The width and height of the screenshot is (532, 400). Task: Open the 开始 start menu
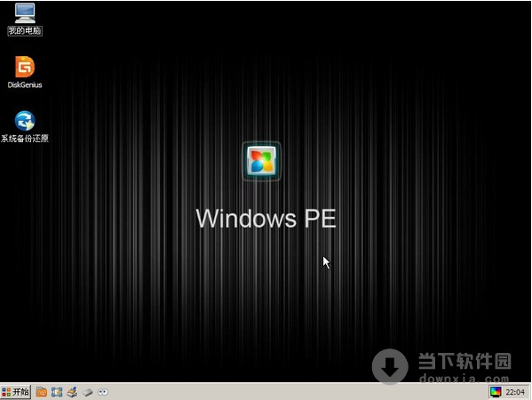click(16, 392)
